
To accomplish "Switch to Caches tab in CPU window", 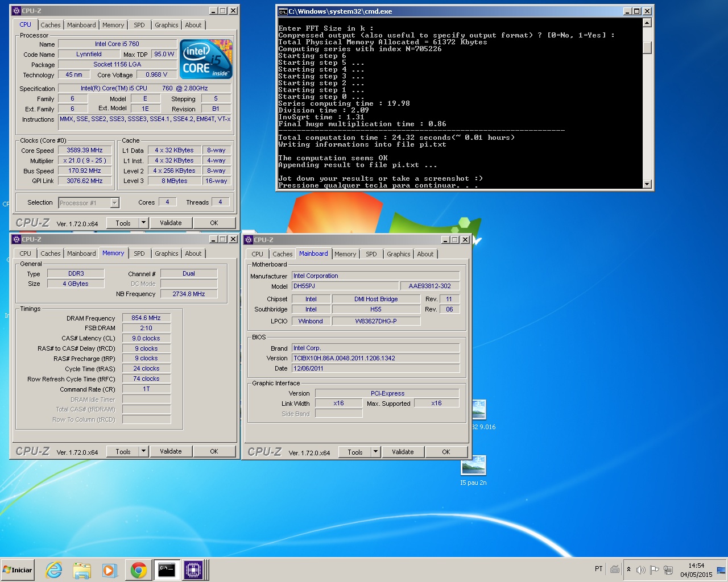I will pyautogui.click(x=51, y=25).
